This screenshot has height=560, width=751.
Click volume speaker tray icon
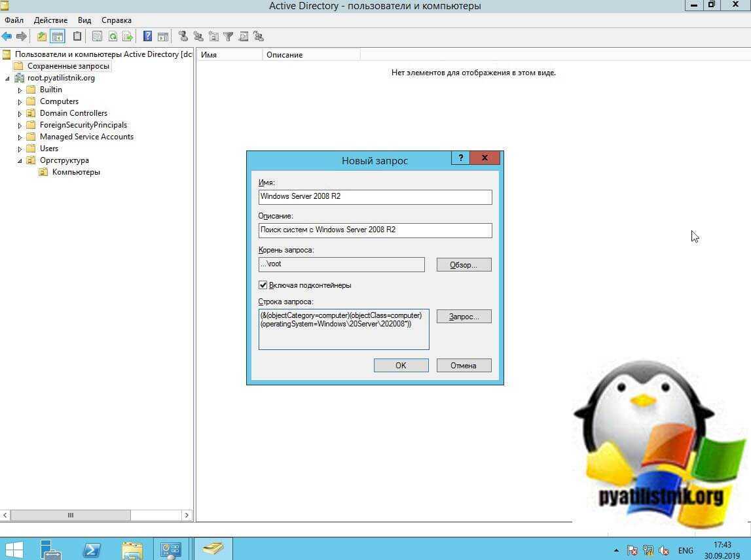(x=664, y=550)
